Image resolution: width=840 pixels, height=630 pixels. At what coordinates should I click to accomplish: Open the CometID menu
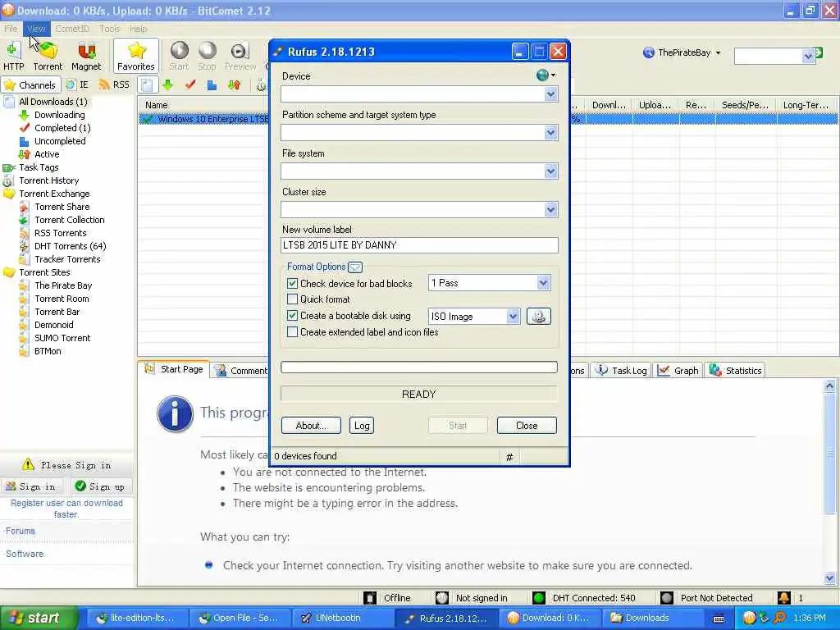[72, 29]
